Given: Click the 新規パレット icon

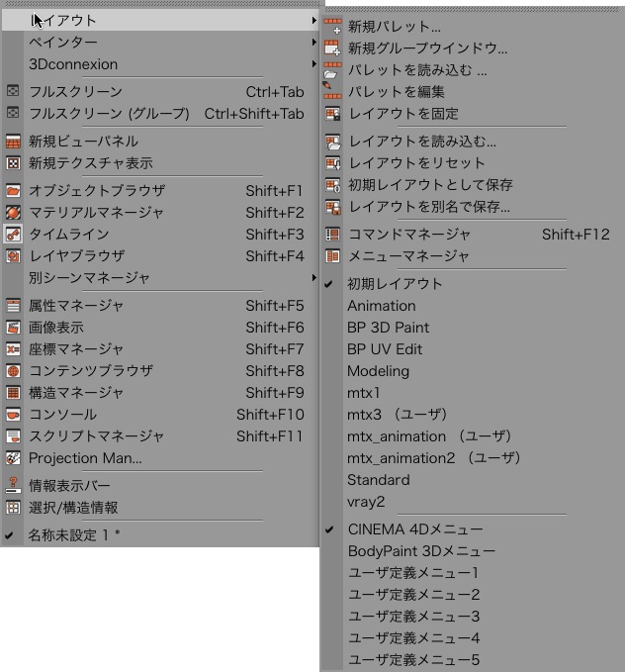Looking at the screenshot, I should (332, 26).
